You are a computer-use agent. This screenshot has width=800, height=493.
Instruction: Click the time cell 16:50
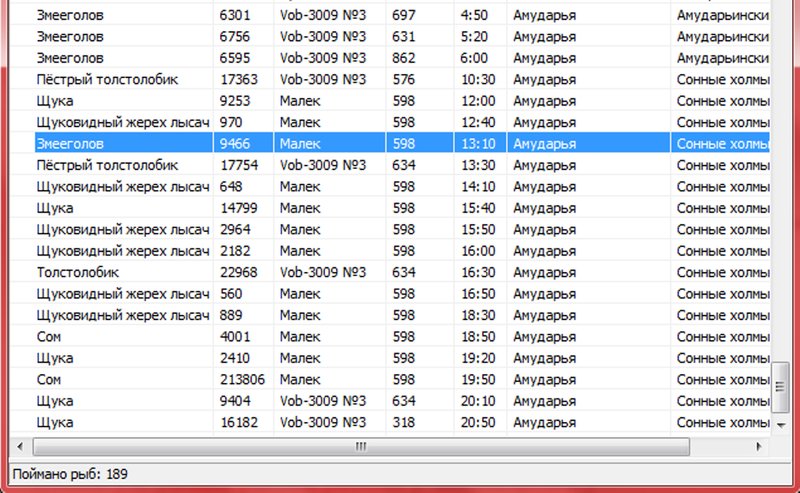pyautogui.click(x=478, y=294)
